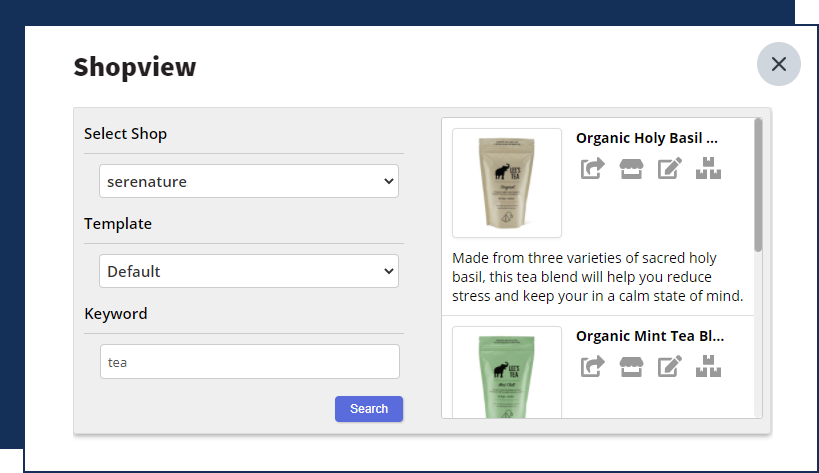
Task: Click the Organic Holy Basil product thumbnail
Action: (507, 183)
